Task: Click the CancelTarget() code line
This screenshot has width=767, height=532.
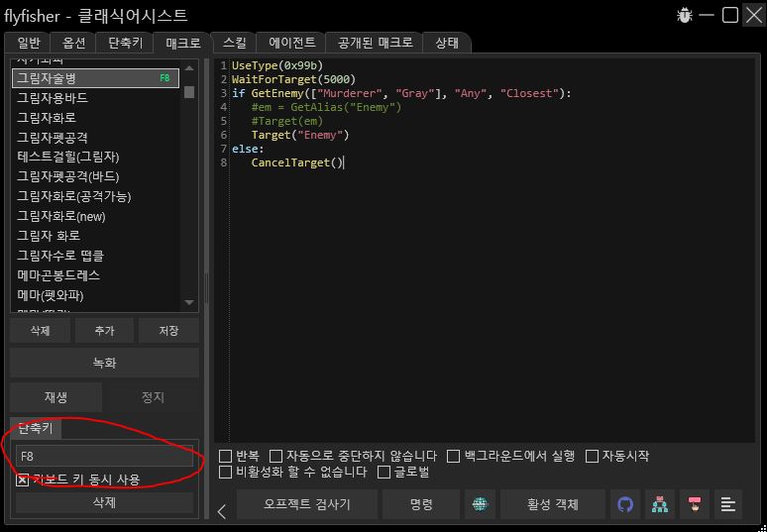Action: click(x=297, y=162)
